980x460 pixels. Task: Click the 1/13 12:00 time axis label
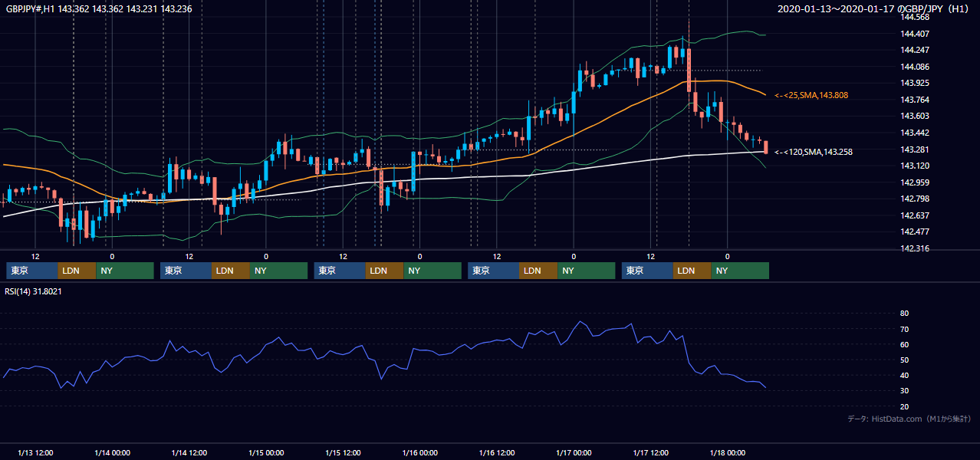[35, 453]
